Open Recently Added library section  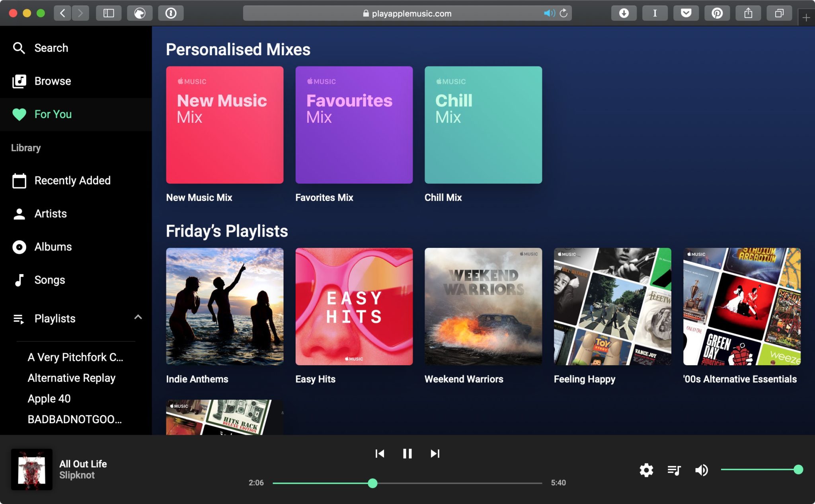tap(76, 181)
